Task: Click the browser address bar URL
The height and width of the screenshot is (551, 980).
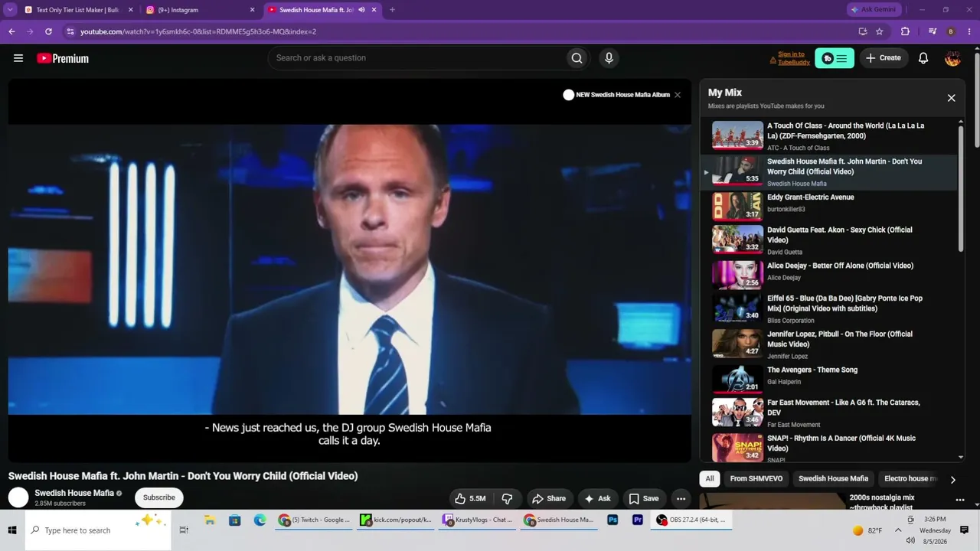Action: [198, 31]
